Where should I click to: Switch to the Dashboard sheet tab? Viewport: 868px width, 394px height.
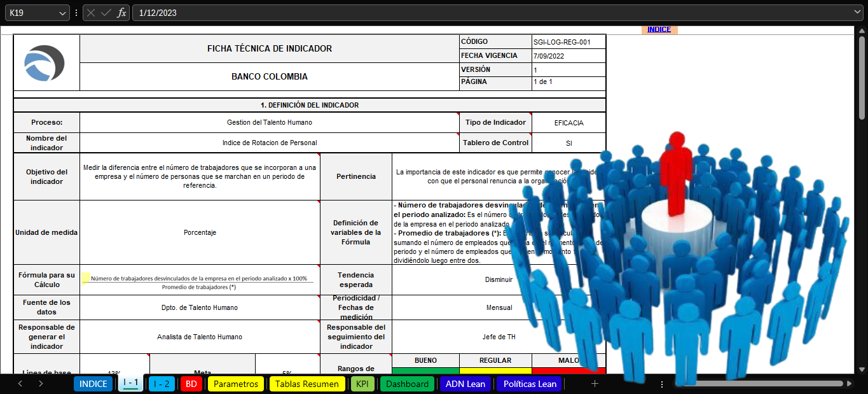point(407,384)
